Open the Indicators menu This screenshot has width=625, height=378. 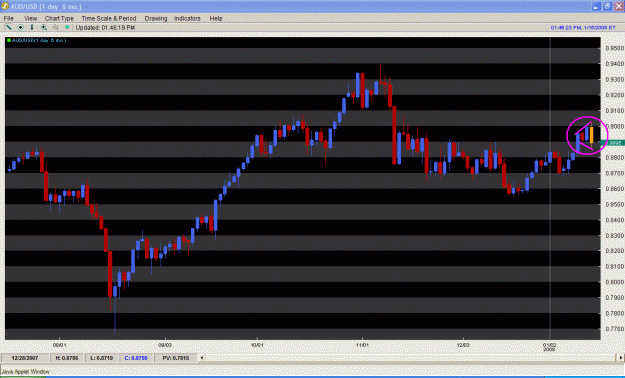click(187, 18)
